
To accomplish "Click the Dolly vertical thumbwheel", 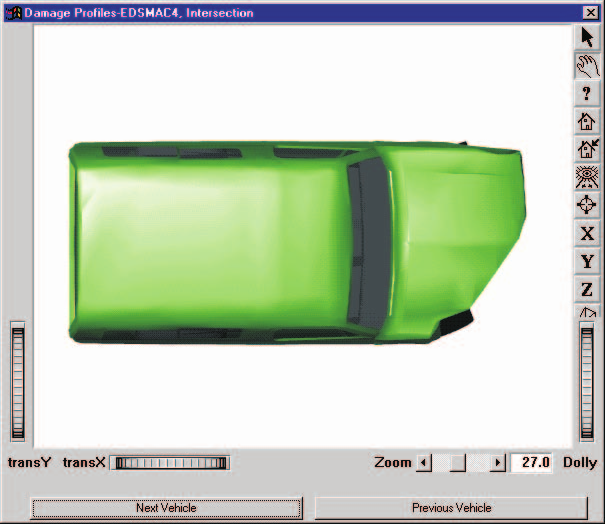I will [x=587, y=382].
